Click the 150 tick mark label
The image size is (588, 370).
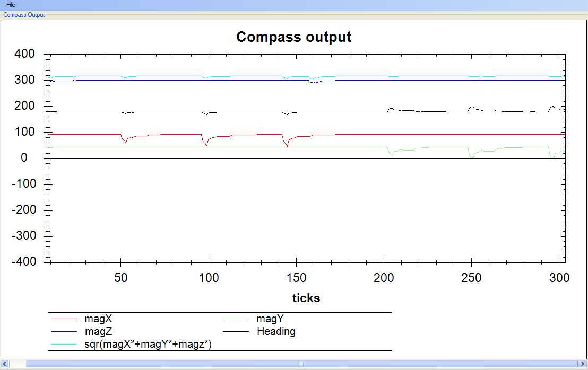click(296, 278)
